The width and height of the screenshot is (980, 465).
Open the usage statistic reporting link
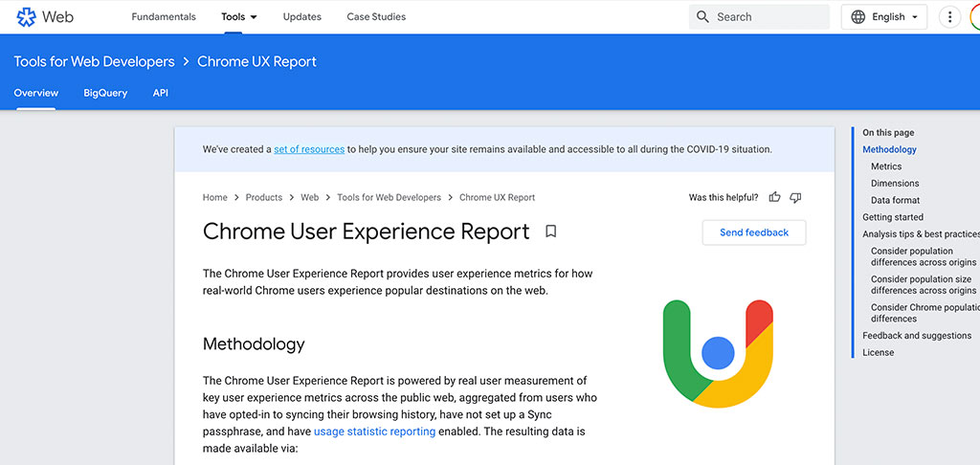click(374, 432)
